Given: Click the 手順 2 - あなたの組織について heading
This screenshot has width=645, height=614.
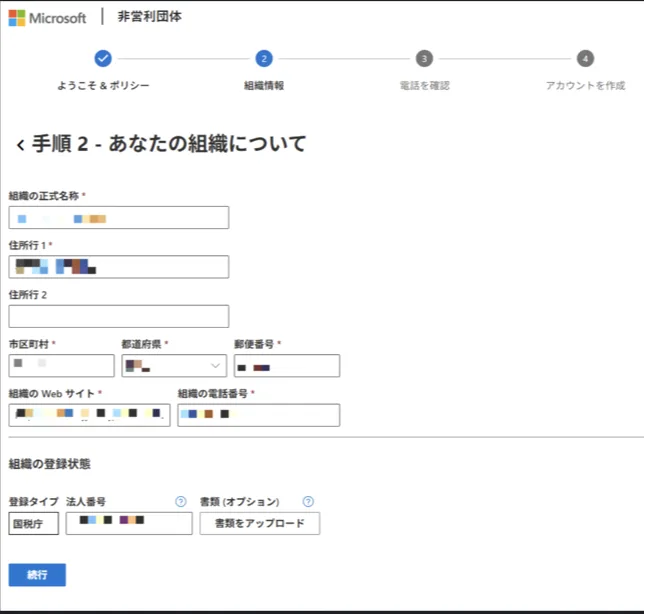Looking at the screenshot, I should (169, 144).
